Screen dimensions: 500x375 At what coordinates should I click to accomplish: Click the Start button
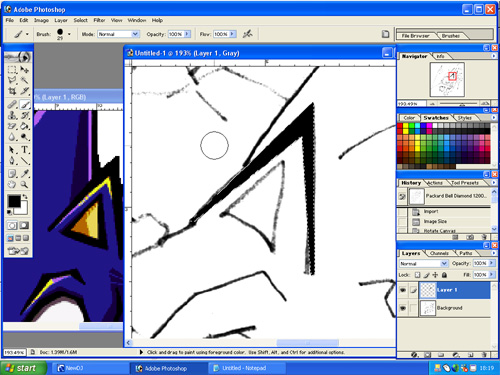pyautogui.click(x=23, y=368)
